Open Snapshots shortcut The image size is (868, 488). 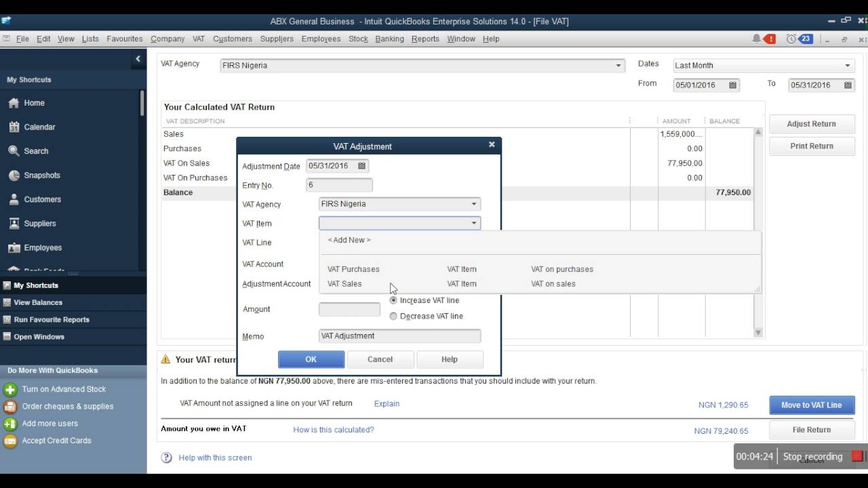pyautogui.click(x=42, y=175)
